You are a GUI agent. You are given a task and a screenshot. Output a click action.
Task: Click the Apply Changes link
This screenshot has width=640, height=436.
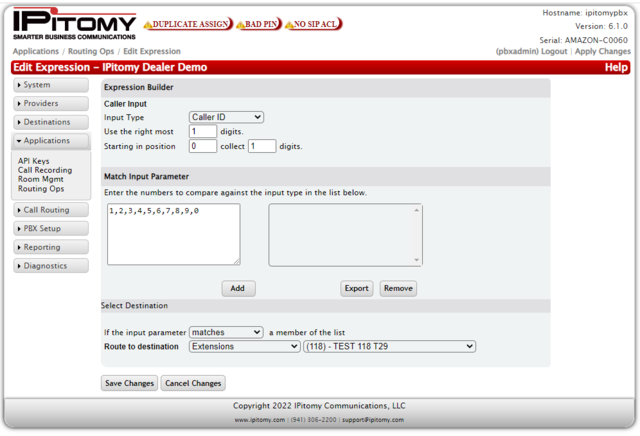tap(602, 51)
